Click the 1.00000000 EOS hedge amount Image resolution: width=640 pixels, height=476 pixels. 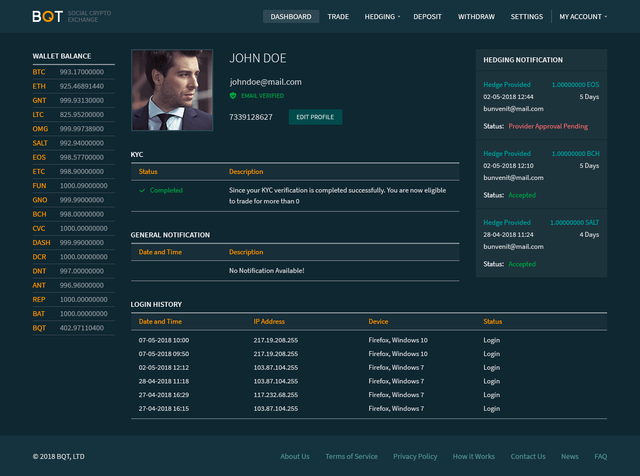click(576, 85)
